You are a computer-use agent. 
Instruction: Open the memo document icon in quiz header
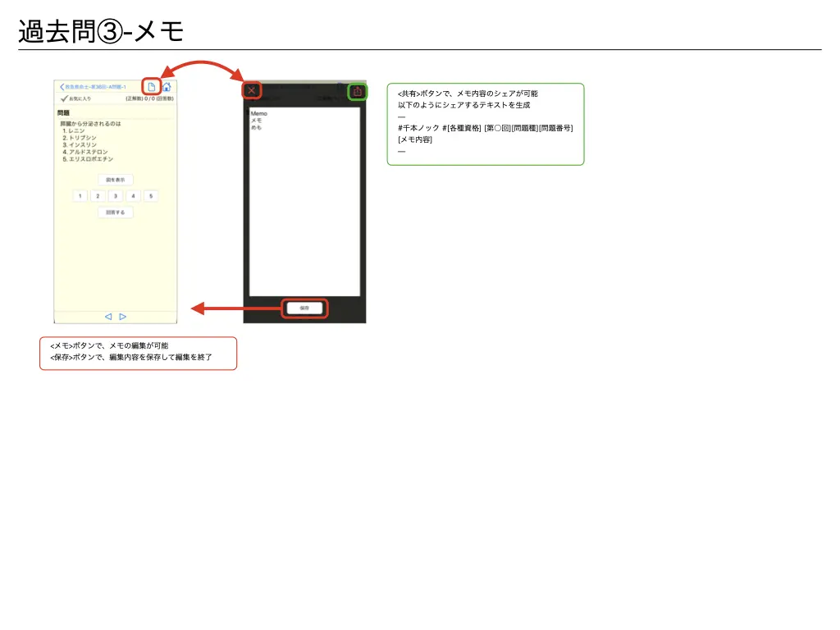pos(152,87)
